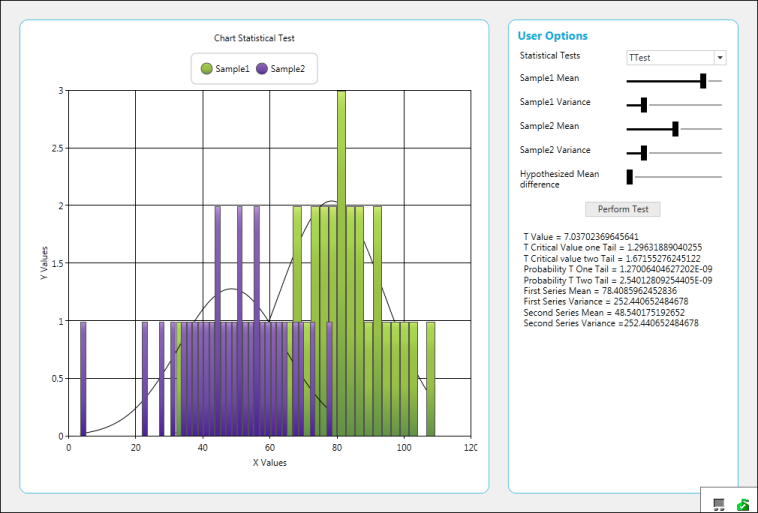Click the leftmost purple bar near X=4

coord(83,378)
